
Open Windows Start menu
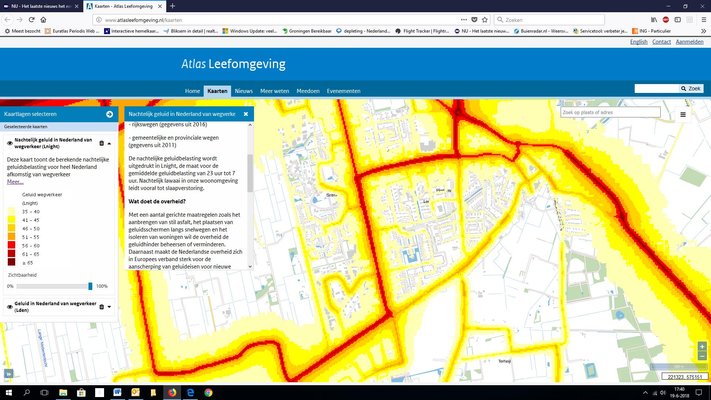pyautogui.click(x=8, y=392)
